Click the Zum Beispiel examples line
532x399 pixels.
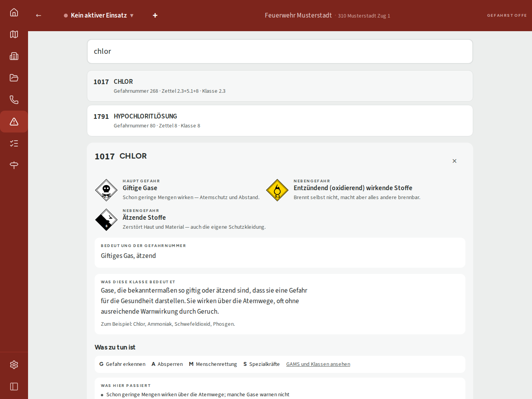coord(168,324)
